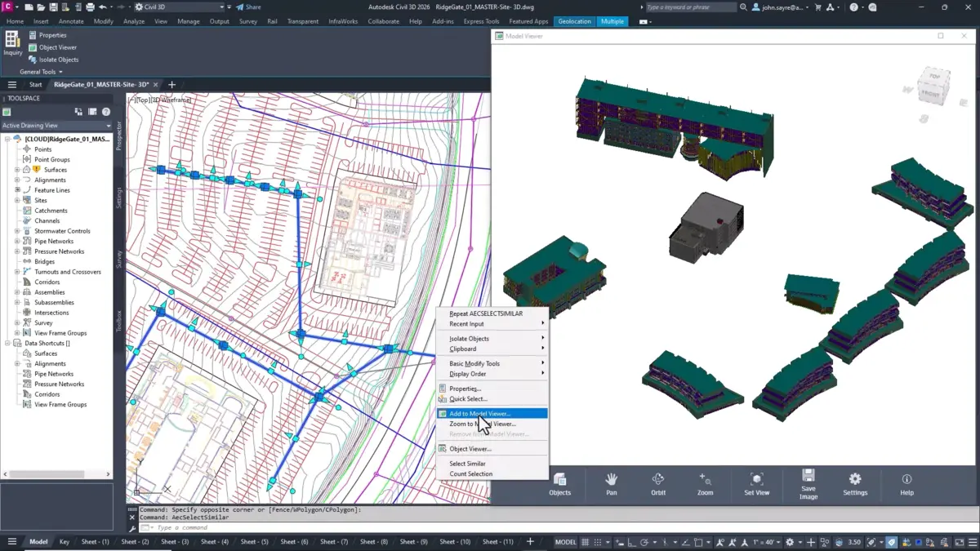Image resolution: width=980 pixels, height=551 pixels.
Task: Click the Objects tool in Model Viewer
Action: (559, 483)
